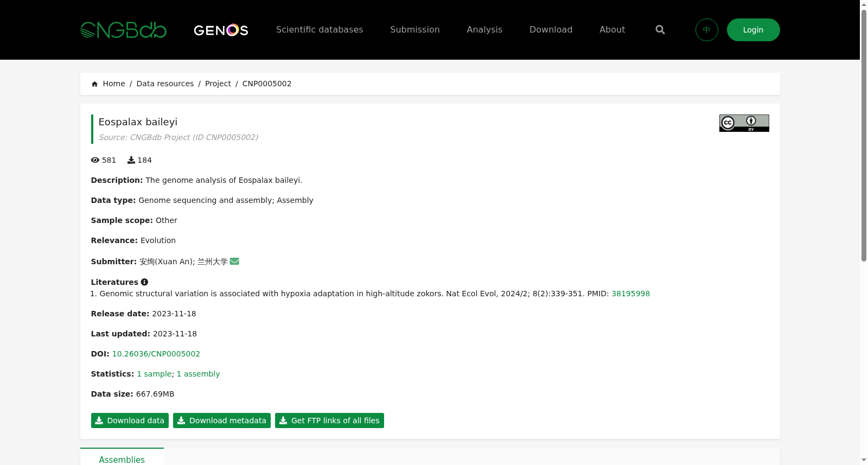Click the Download data button
This screenshot has width=868, height=465.
click(x=130, y=421)
